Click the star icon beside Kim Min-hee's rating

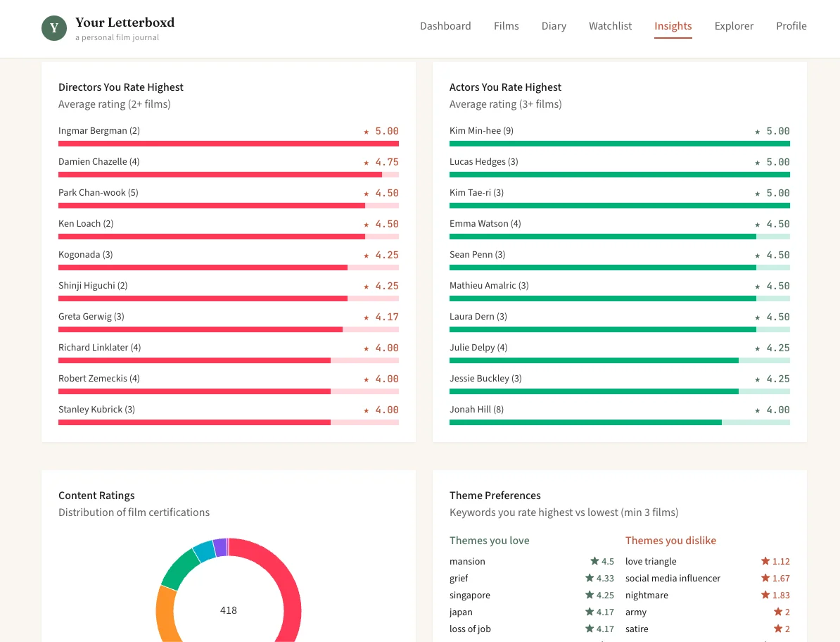[757, 131]
